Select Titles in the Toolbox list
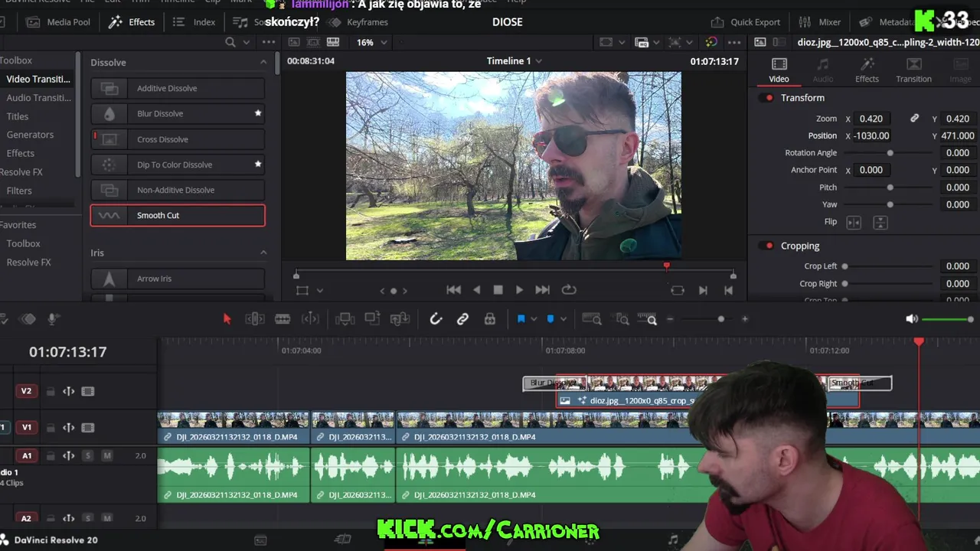Viewport: 980px width, 551px height. [18, 116]
